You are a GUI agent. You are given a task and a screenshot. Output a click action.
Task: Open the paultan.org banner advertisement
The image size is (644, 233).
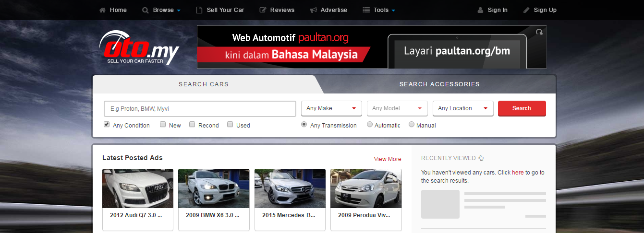point(371,47)
